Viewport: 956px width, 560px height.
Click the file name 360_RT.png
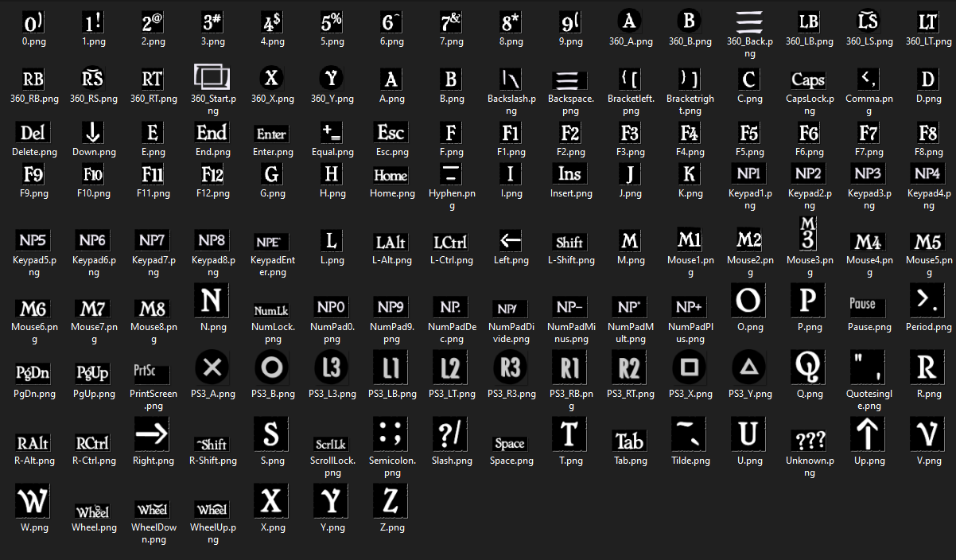(152, 99)
